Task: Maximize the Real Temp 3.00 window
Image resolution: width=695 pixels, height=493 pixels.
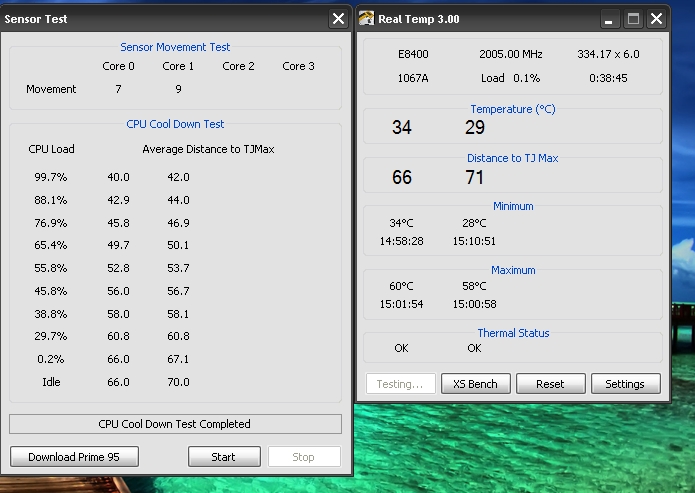Action: coord(633,19)
